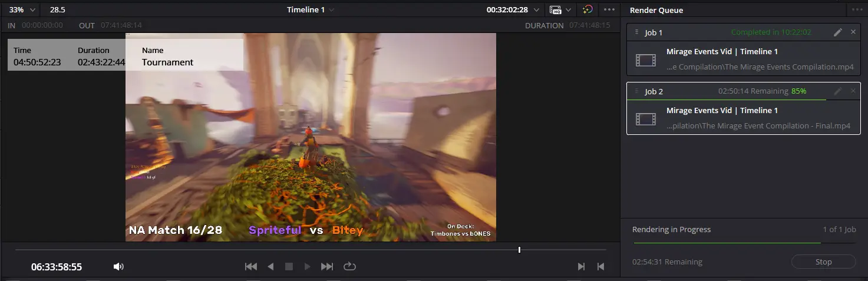
Task: Mute audio with the speaker icon
Action: (118, 267)
